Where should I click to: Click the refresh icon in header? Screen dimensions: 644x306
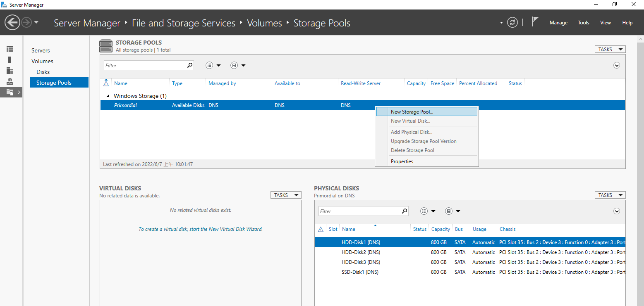[x=512, y=22]
